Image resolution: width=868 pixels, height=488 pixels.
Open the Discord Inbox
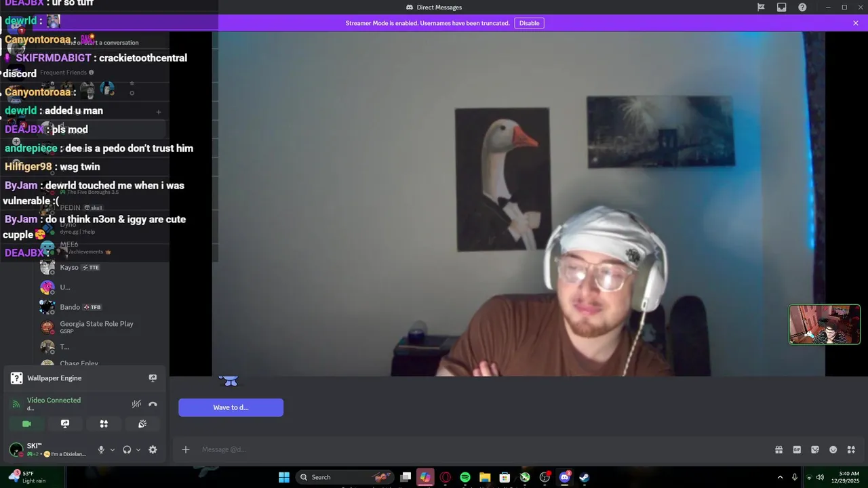click(782, 7)
